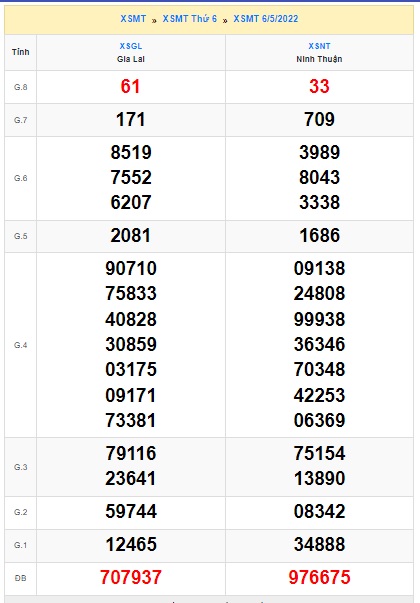The image size is (420, 603).
Task: Select the Ninh Thuận G.8 result 33
Action: pos(319,86)
